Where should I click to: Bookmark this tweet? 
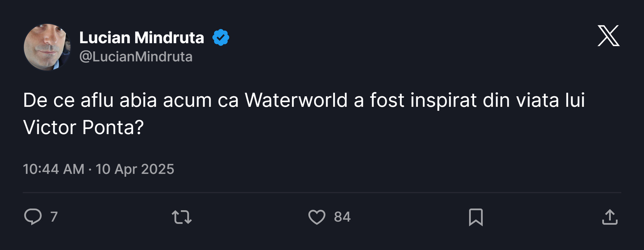coord(476,217)
